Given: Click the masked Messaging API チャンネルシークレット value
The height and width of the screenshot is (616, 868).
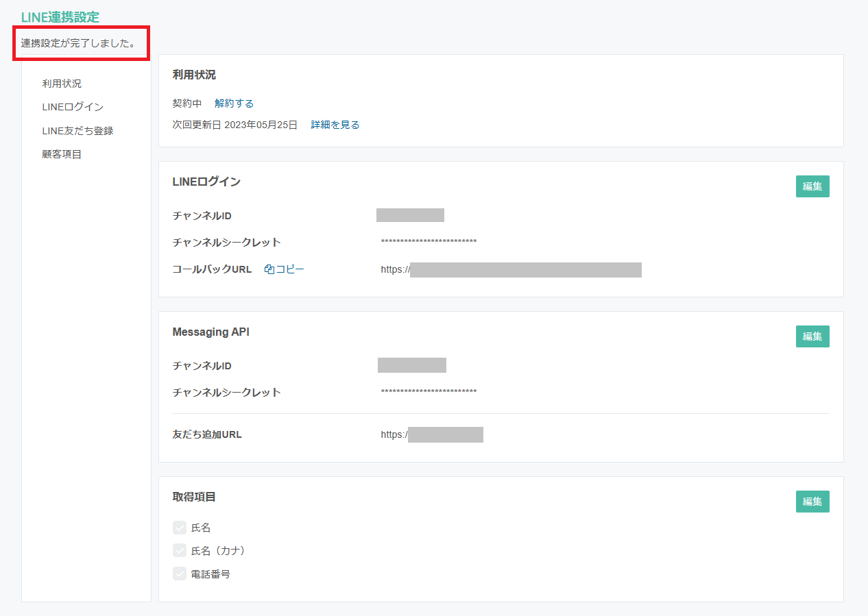Looking at the screenshot, I should click(429, 392).
